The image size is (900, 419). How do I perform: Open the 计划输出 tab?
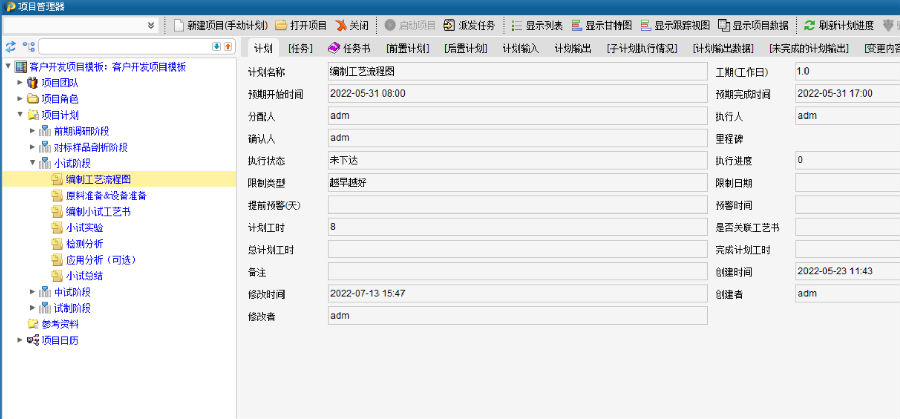[x=573, y=49]
